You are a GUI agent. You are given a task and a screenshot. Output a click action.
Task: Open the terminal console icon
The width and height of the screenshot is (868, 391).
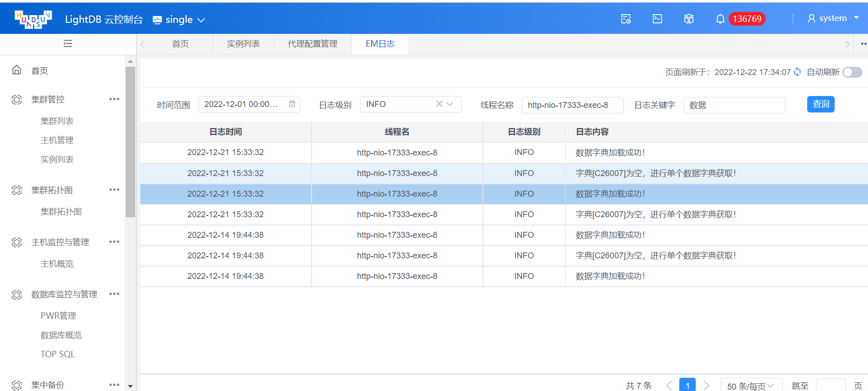click(x=657, y=19)
